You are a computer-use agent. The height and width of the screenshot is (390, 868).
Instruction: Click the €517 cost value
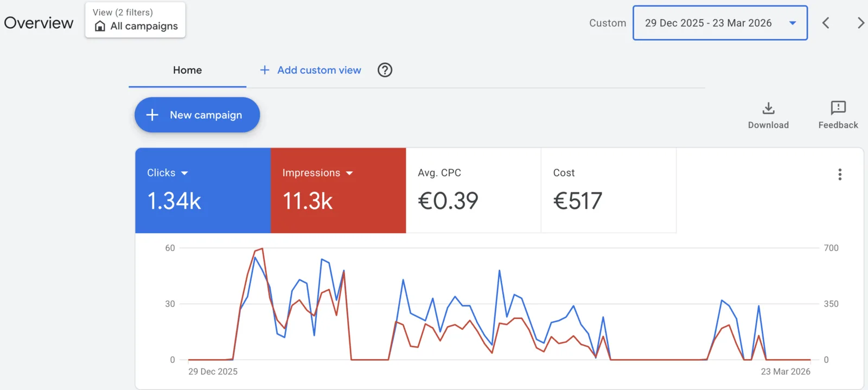click(x=578, y=201)
